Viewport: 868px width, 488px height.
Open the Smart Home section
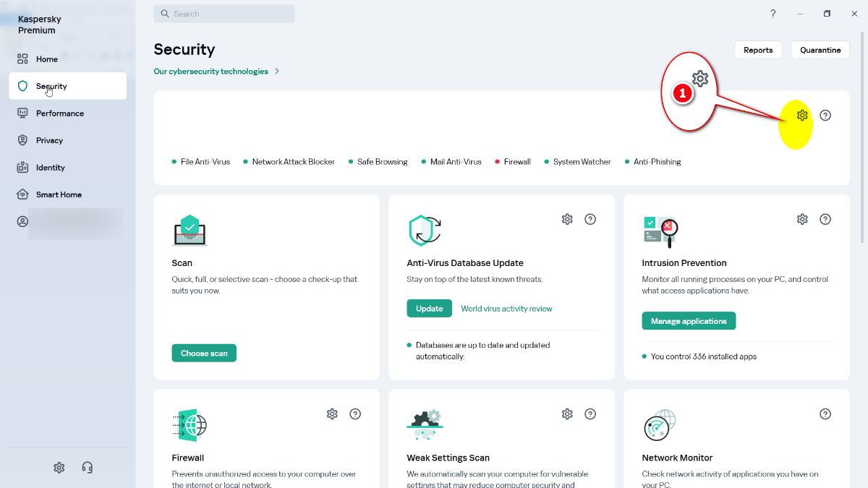[68, 194]
